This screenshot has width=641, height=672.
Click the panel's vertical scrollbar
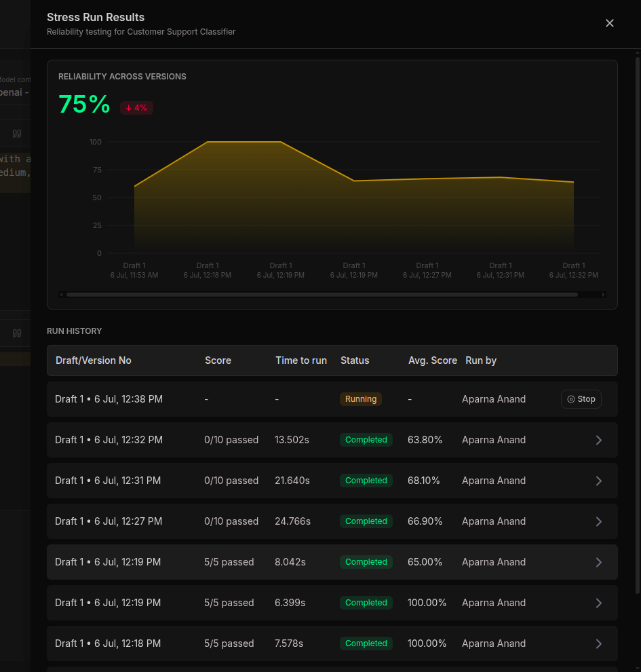(x=637, y=326)
